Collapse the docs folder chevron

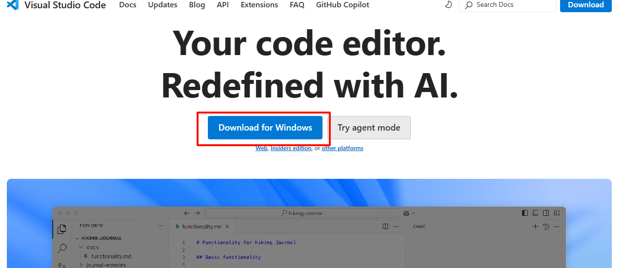click(x=81, y=247)
